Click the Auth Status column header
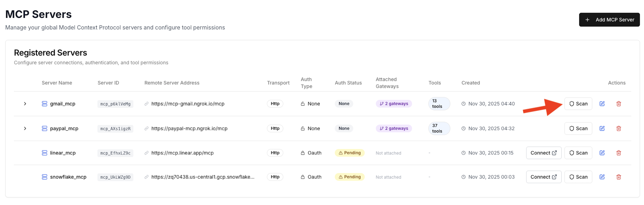 point(348,83)
